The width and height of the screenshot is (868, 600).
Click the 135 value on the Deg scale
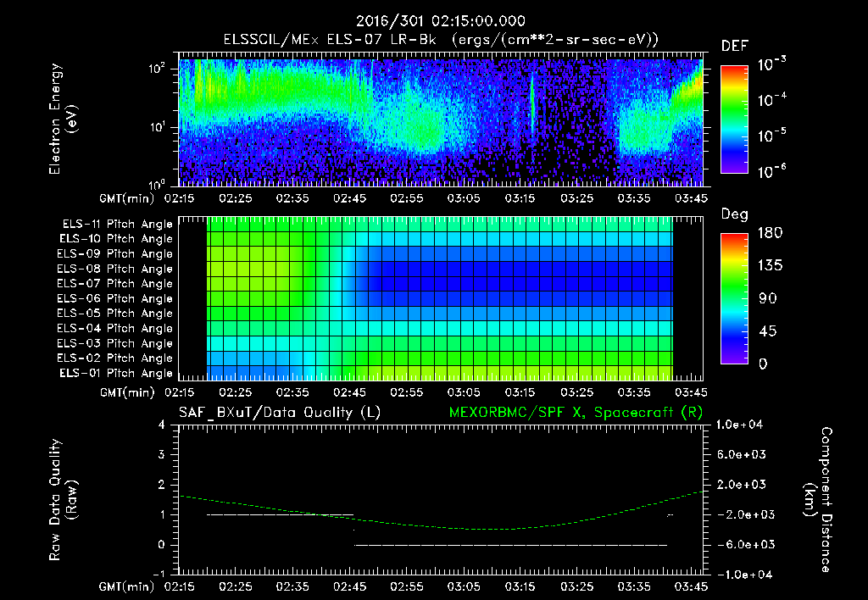click(770, 266)
